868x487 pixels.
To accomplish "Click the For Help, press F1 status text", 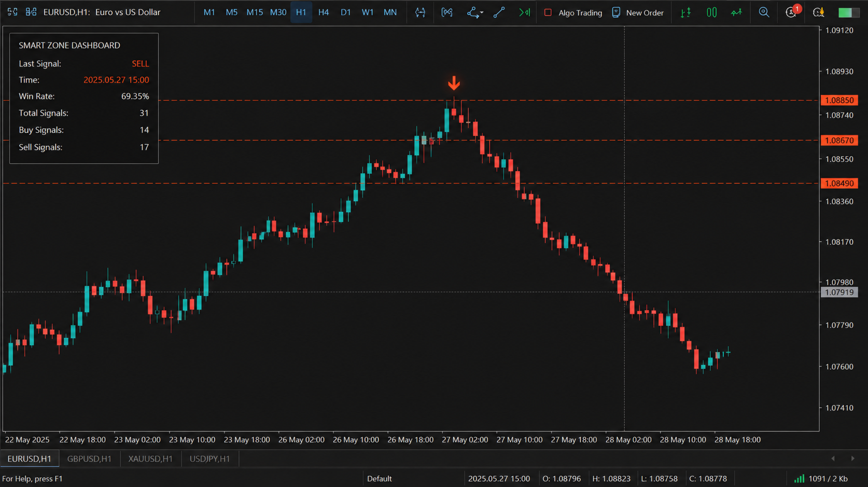I will click(x=32, y=478).
